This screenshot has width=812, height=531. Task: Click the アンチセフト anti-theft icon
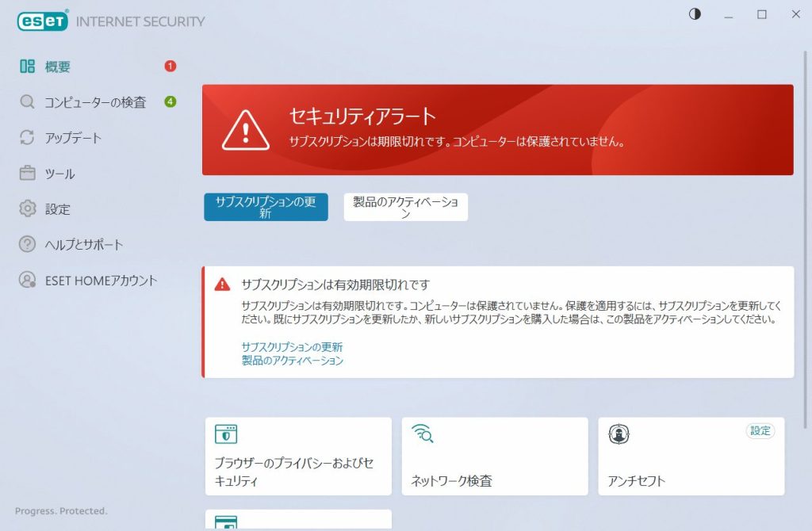619,434
